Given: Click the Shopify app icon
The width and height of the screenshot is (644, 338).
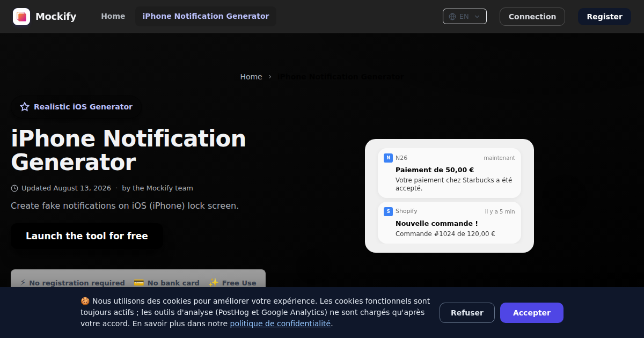Looking at the screenshot, I should [388, 211].
